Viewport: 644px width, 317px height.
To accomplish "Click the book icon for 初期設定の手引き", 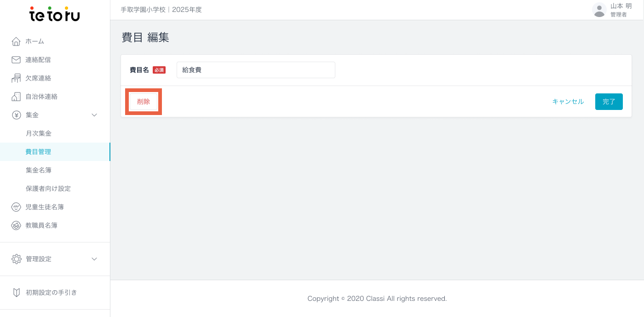I will coord(16,293).
